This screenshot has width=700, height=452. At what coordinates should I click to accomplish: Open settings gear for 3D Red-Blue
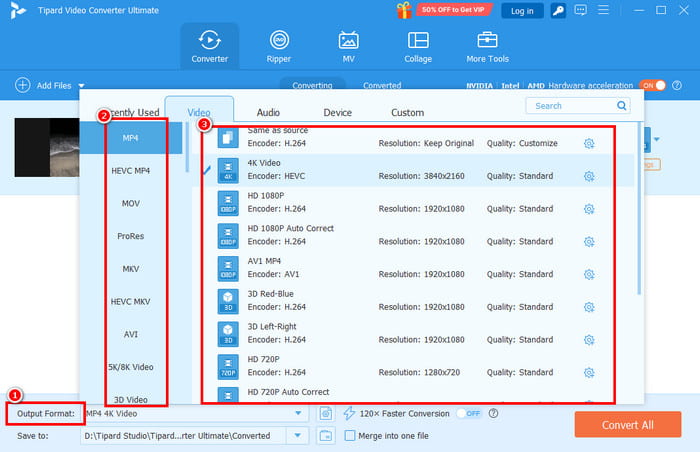pyautogui.click(x=589, y=307)
